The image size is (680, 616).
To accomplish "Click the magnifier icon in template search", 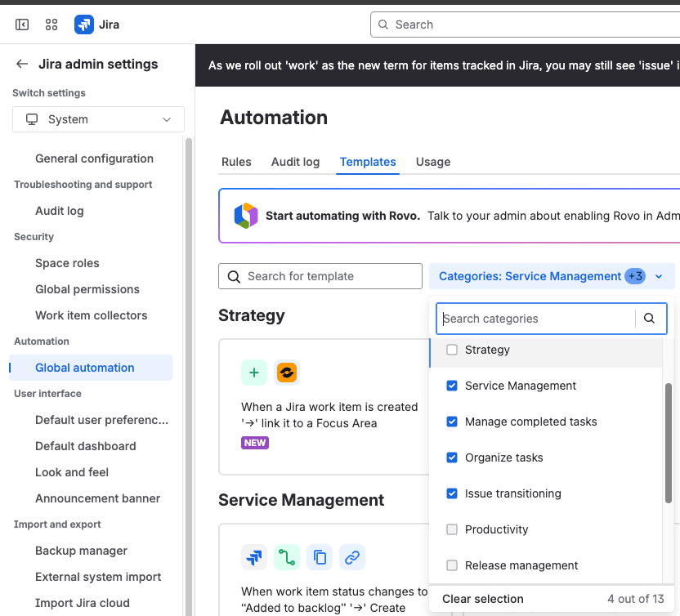I will (x=234, y=277).
